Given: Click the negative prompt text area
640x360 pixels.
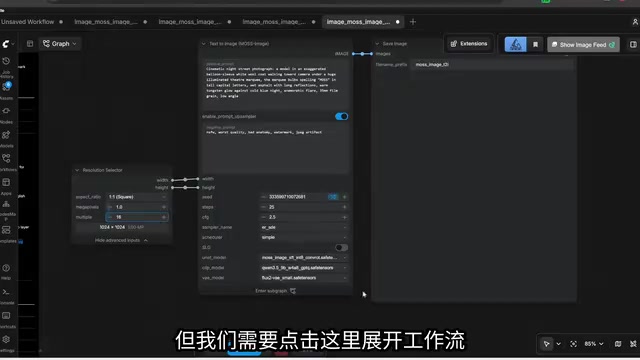Looking at the screenshot, I should pyautogui.click(x=276, y=149).
